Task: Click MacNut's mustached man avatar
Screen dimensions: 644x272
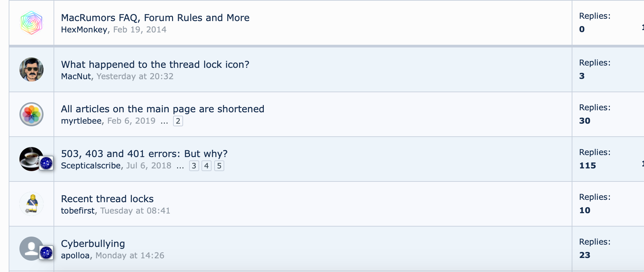Action: coord(31,70)
